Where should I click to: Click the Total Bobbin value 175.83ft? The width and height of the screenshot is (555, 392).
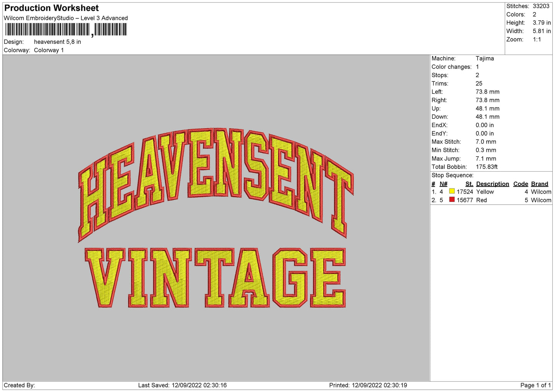(487, 167)
